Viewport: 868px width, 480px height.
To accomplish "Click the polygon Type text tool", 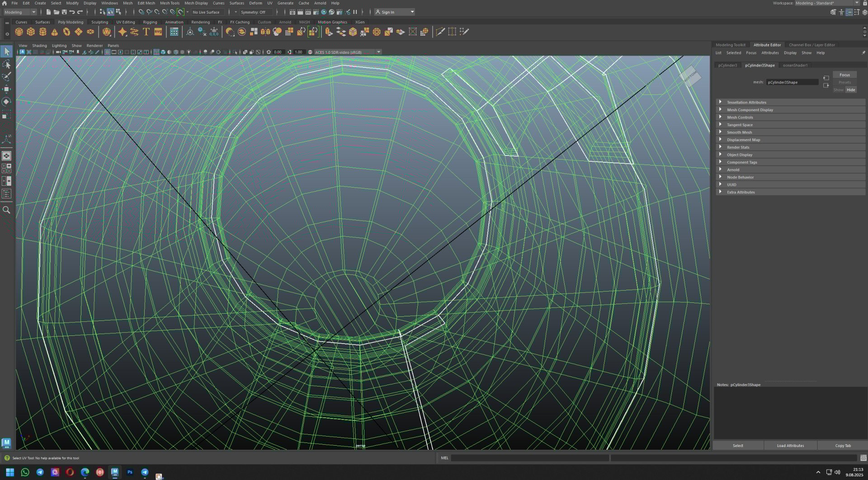I will coord(146,32).
